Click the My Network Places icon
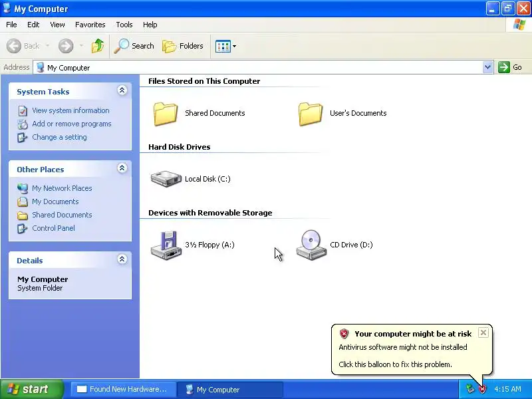The height and width of the screenshot is (399, 532). click(23, 188)
